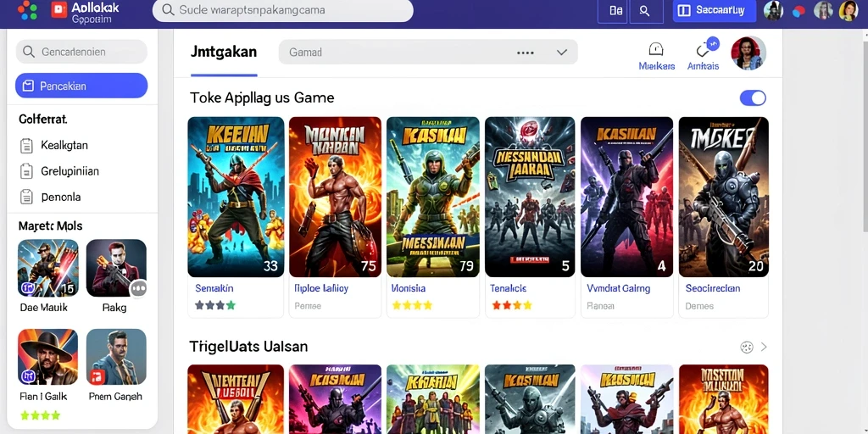The height and width of the screenshot is (434, 868).
Task: Open the red and blue notification icon
Action: click(798, 11)
